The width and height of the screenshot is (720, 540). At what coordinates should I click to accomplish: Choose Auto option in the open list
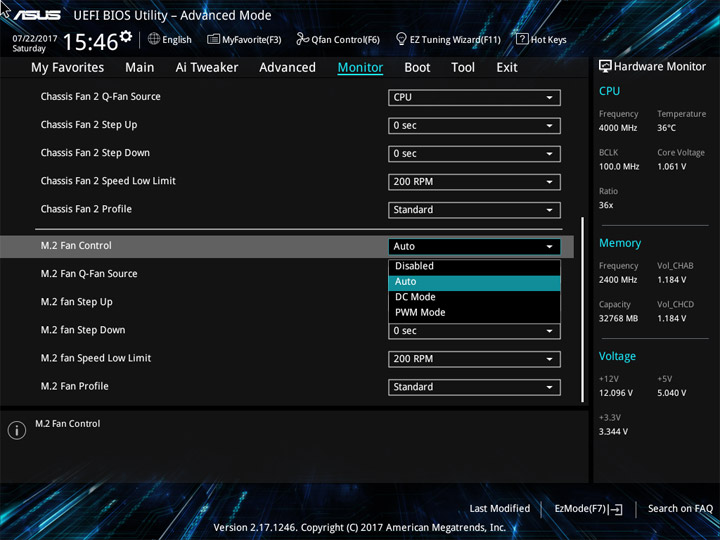474,282
